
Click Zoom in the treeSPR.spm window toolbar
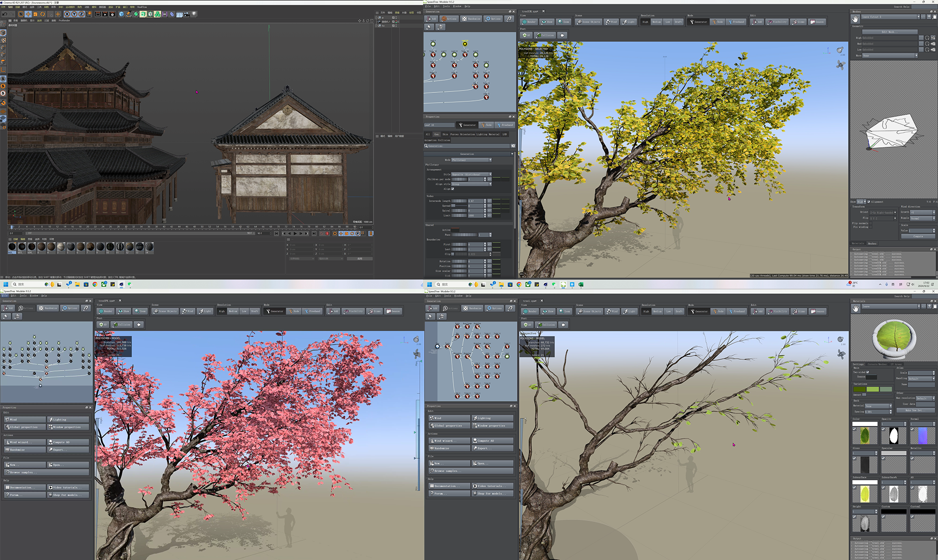click(x=140, y=311)
